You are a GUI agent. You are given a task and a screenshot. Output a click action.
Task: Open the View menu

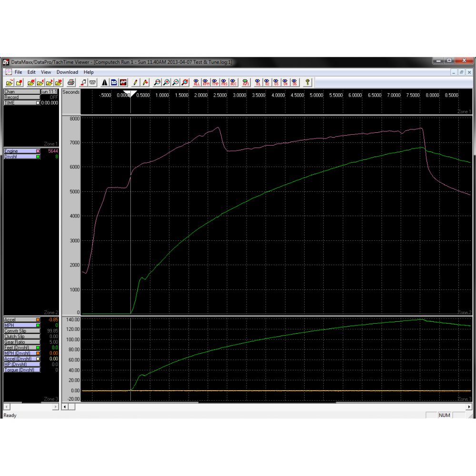(46, 72)
